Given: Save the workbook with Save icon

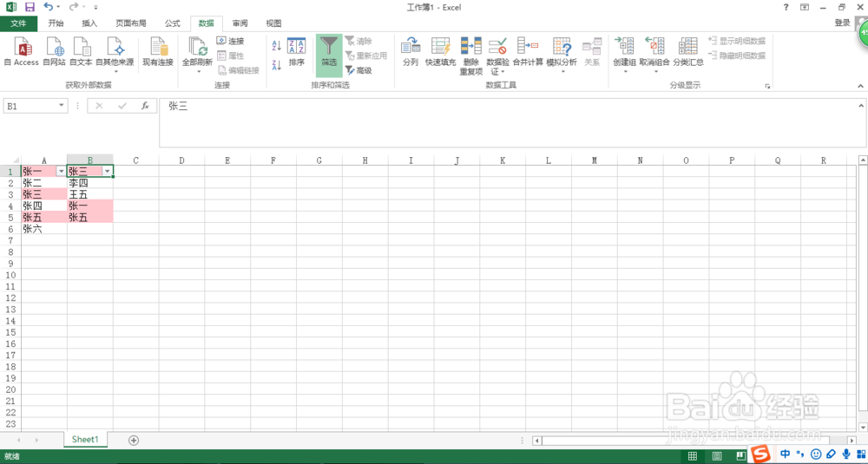Looking at the screenshot, I should pos(30,7).
